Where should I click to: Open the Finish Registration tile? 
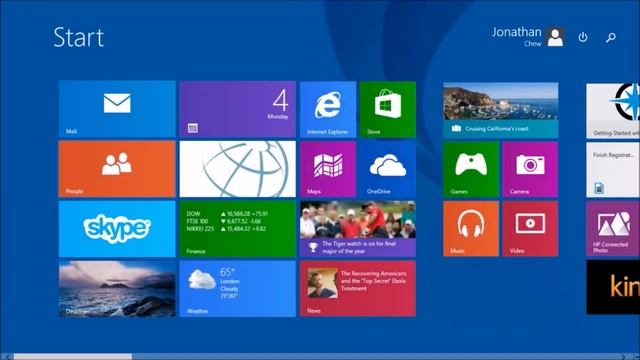click(613, 170)
